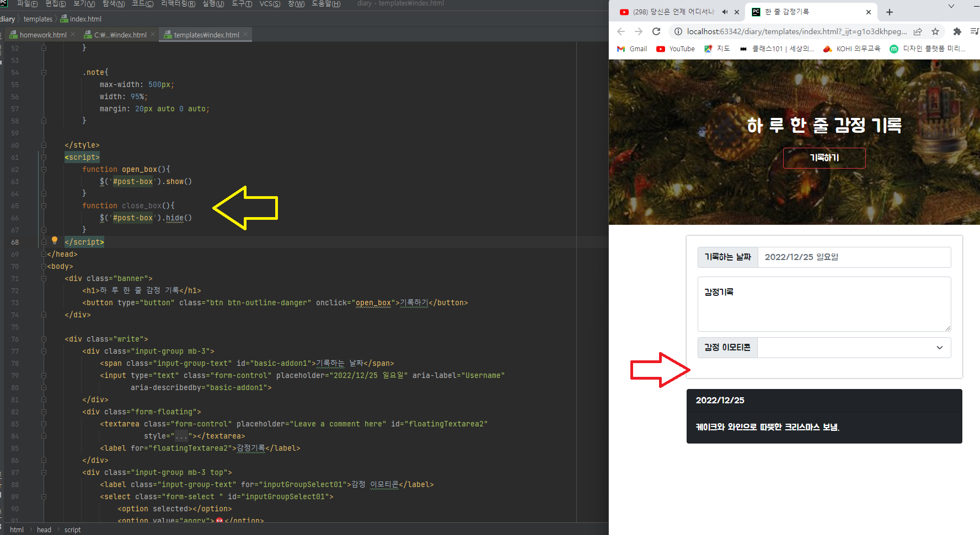Viewport: 980px width, 535px height.
Task: Open the 보기(V) menu
Action: [x=84, y=4]
